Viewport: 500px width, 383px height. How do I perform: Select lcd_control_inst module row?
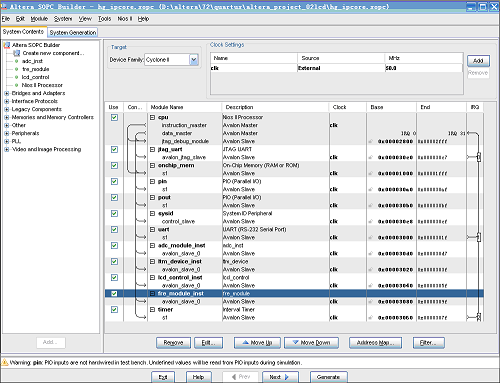click(x=294, y=277)
